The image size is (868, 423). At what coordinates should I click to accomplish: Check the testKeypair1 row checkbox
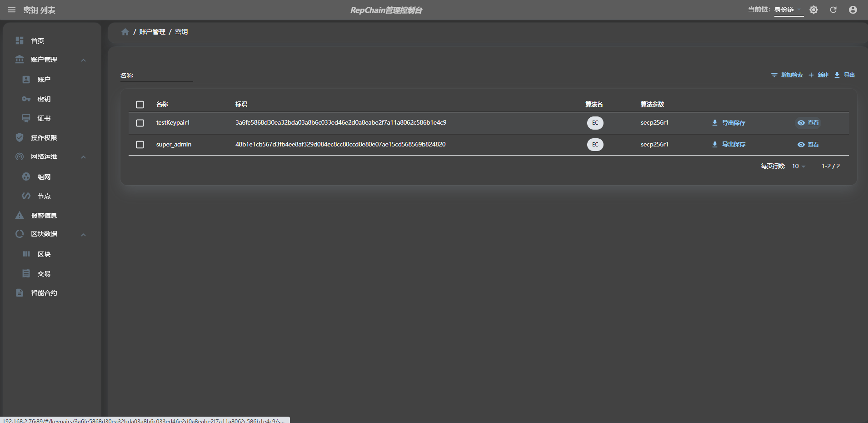[140, 123]
